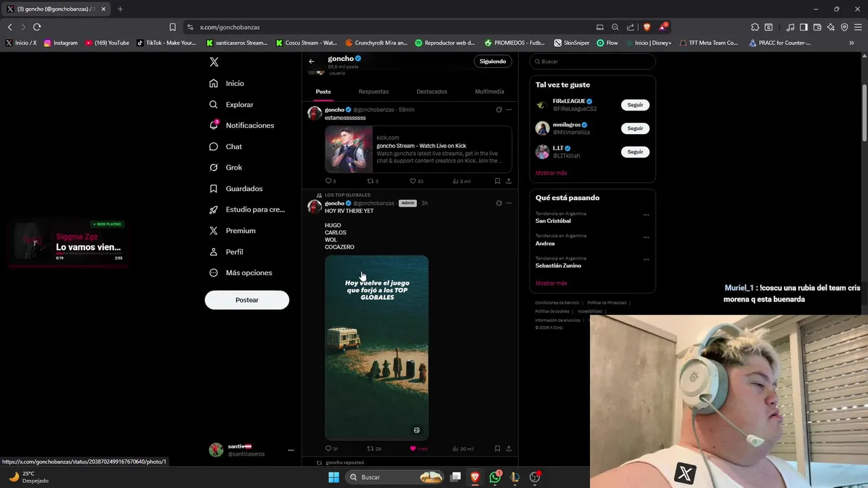Screen dimensions: 868x488
Task: Open Chat in the X sidebar
Action: (x=225, y=146)
